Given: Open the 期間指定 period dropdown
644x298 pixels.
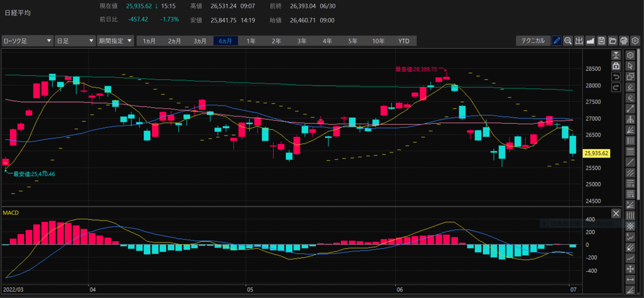Looking at the screenshot, I should 115,41.
